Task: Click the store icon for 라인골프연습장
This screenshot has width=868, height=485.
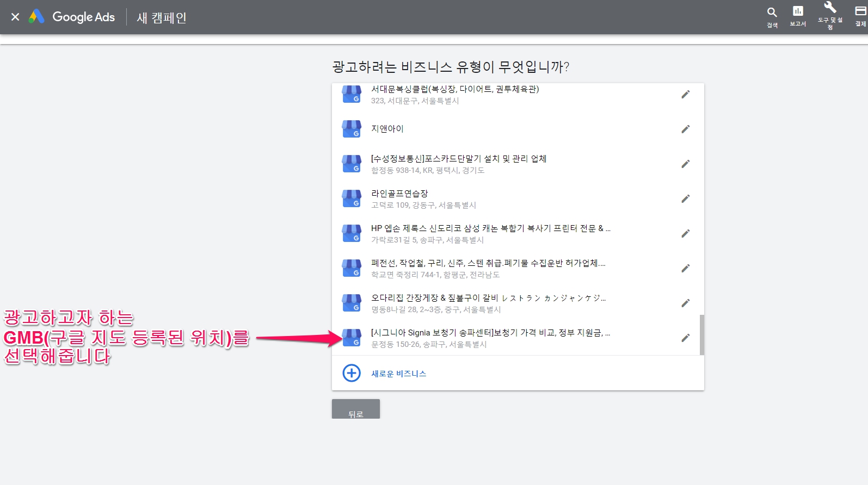Action: pos(352,198)
